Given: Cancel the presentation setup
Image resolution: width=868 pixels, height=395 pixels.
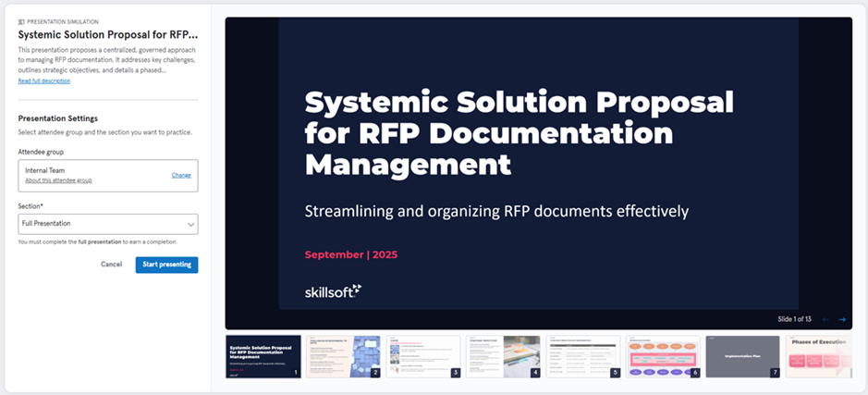Looking at the screenshot, I should coord(111,265).
